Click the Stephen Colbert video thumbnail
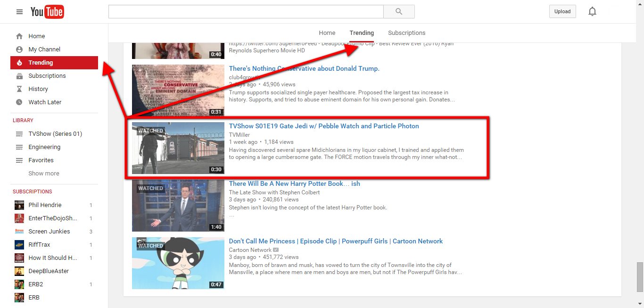The height and width of the screenshot is (308, 644). coord(178,206)
